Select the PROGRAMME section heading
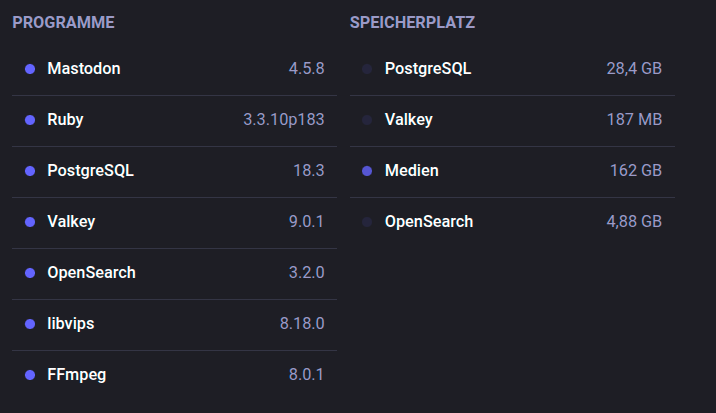 tap(63, 22)
